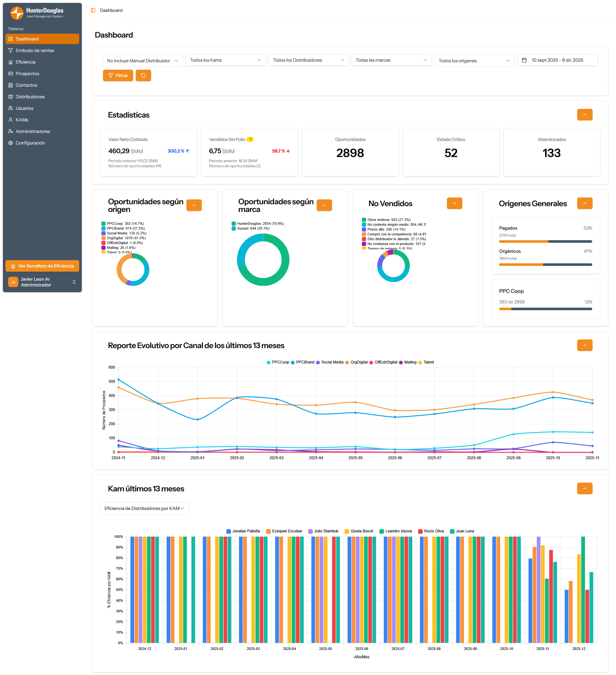Open Prospectos from the sidebar

pyautogui.click(x=28, y=73)
